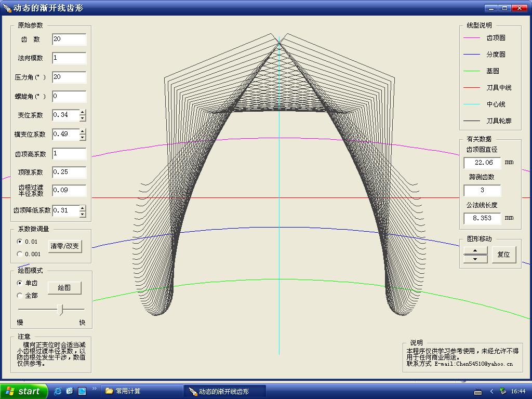Click the 横变位系数 value field

[66, 135]
